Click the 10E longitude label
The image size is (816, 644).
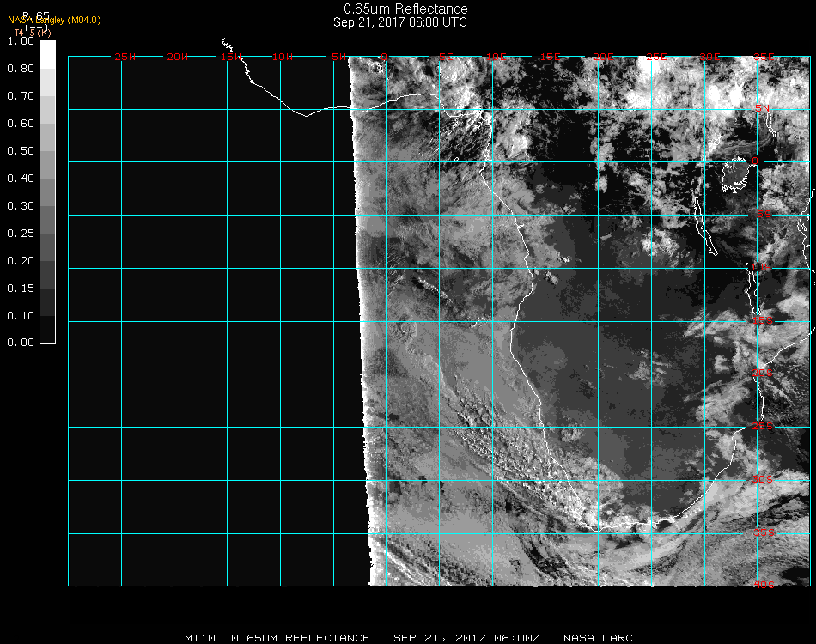coord(496,57)
